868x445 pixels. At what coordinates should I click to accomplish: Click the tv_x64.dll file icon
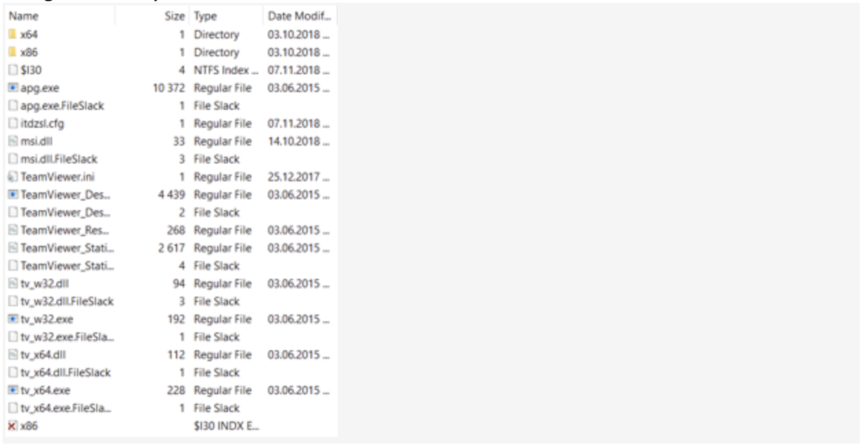tap(13, 355)
